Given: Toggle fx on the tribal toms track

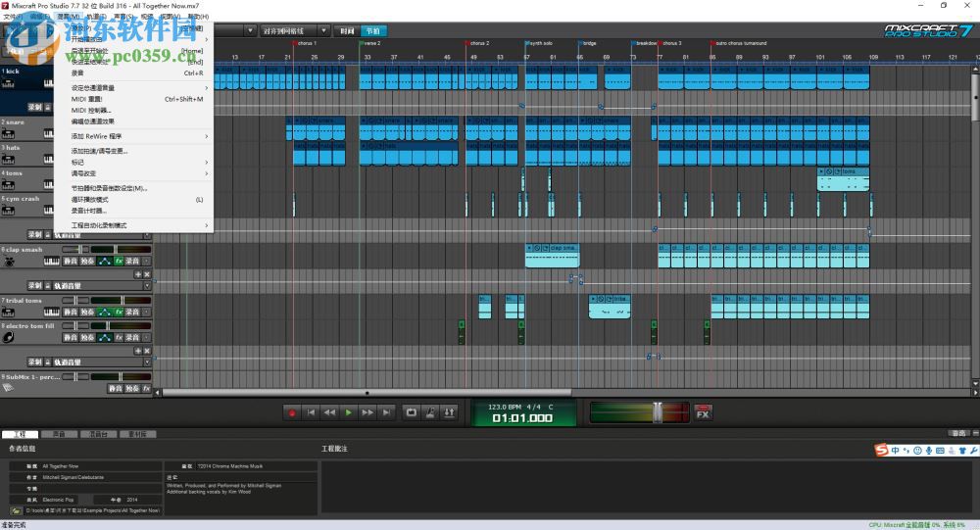Looking at the screenshot, I should pos(119,312).
